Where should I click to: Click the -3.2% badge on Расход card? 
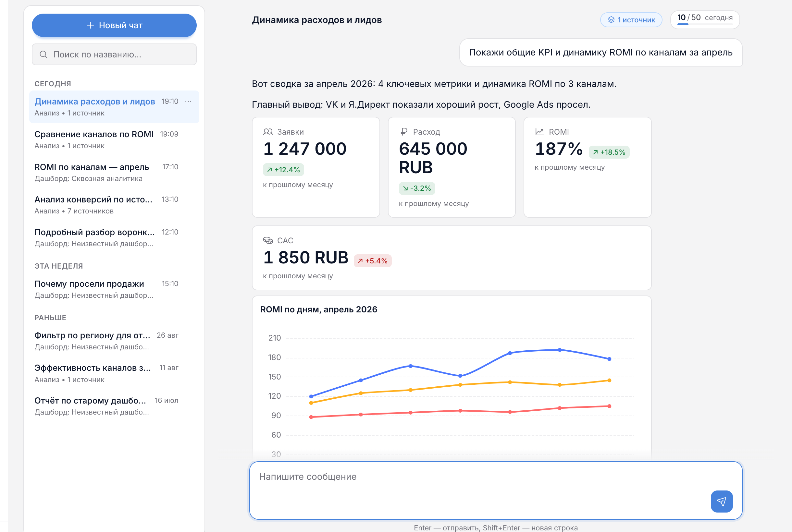[417, 188]
